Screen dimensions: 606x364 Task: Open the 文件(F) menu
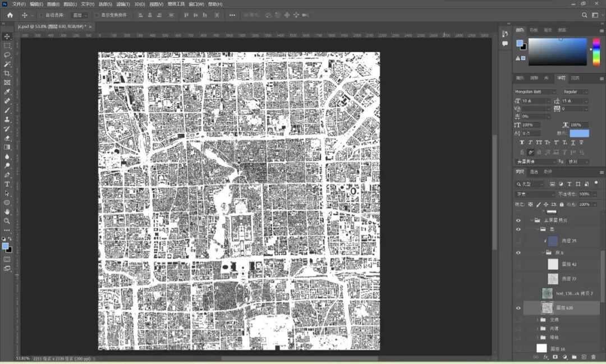(x=19, y=4)
